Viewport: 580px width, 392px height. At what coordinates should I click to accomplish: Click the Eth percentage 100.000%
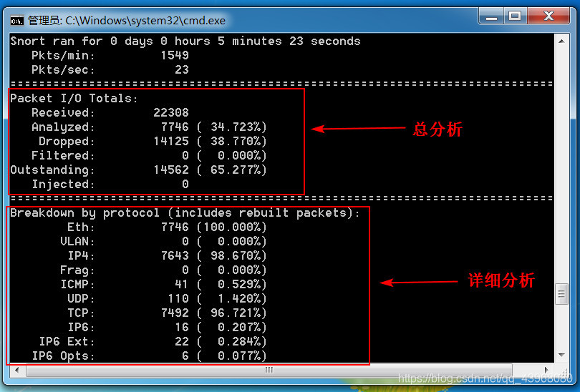point(232,227)
